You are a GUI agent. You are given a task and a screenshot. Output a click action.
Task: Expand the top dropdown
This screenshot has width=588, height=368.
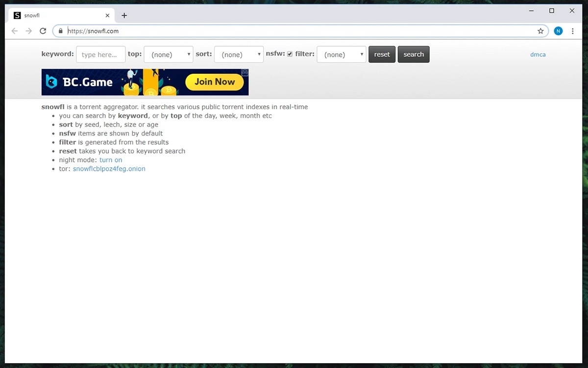[169, 54]
